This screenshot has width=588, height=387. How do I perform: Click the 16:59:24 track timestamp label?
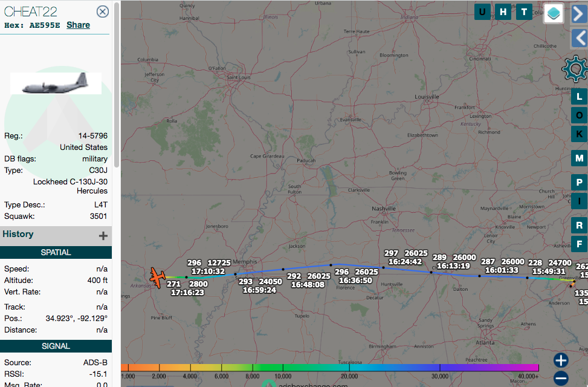(259, 290)
